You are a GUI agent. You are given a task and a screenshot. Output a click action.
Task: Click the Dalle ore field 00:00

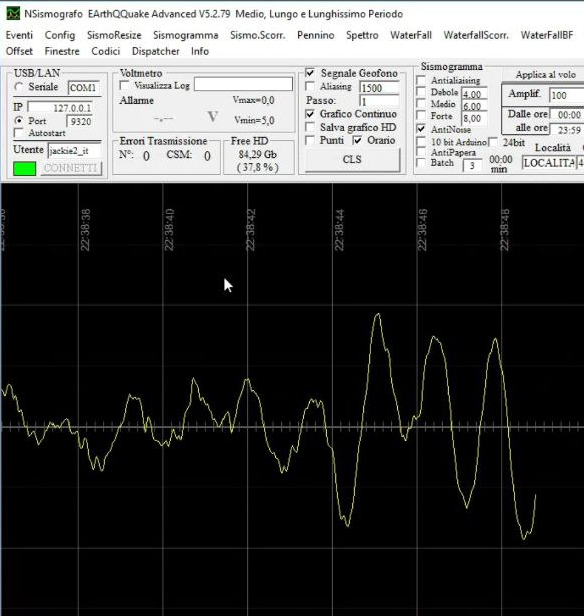[567, 115]
